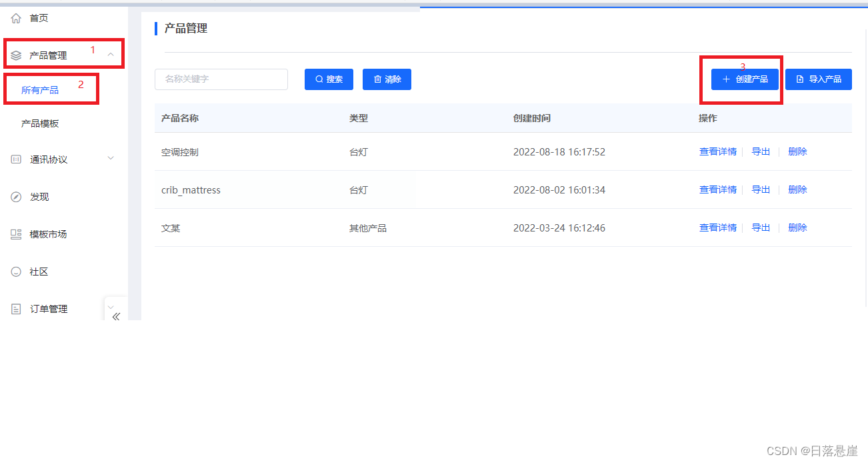Collapse the 产品管理 menu chevron
The width and height of the screenshot is (868, 463).
click(x=111, y=55)
